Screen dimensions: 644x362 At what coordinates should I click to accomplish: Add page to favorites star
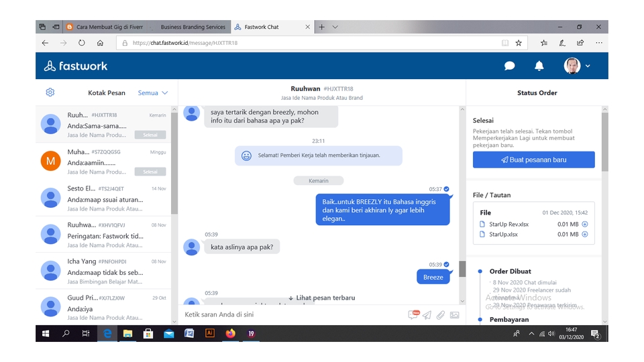(x=519, y=43)
